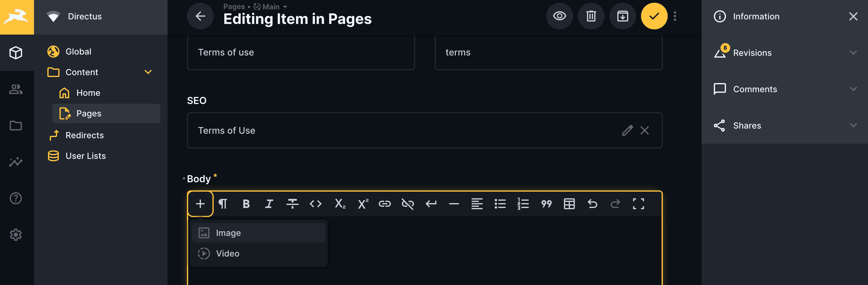Image resolution: width=868 pixels, height=285 pixels.
Task: Remove link with the unlink icon
Action: (x=407, y=203)
